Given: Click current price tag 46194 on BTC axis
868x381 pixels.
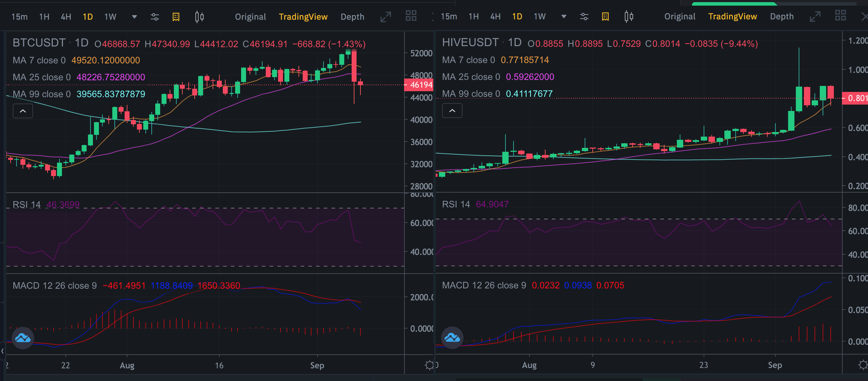Looking at the screenshot, I should coord(419,85).
